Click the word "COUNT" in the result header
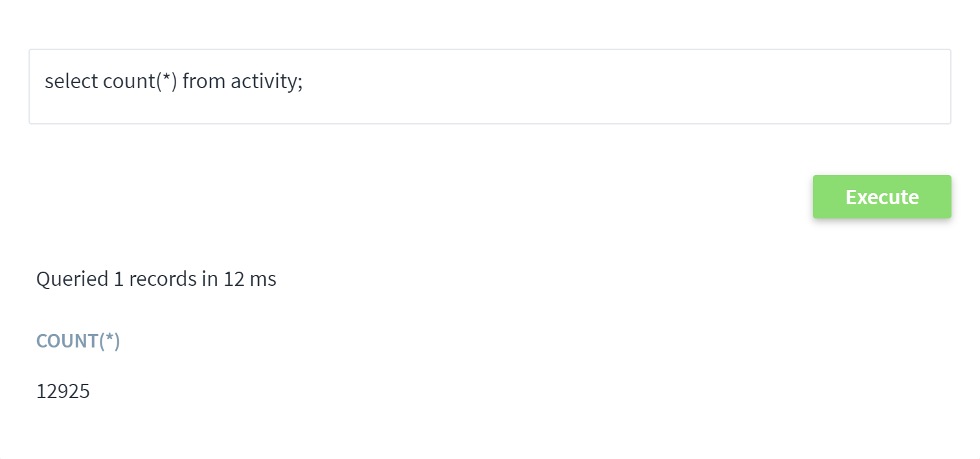The image size is (980, 459). click(x=67, y=341)
